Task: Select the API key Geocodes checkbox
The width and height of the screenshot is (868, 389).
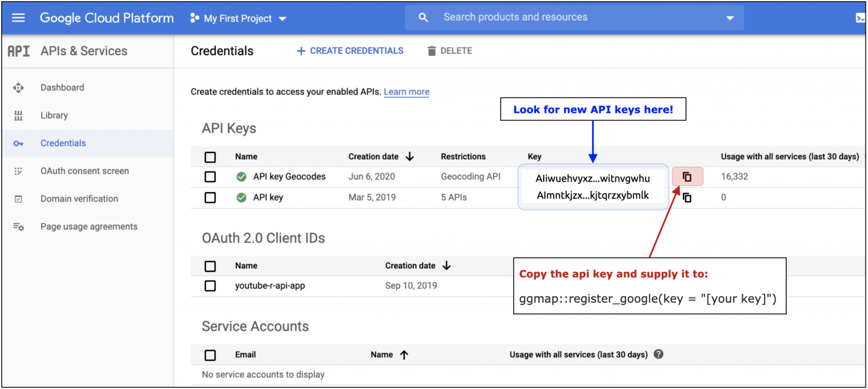Action: 210,177
